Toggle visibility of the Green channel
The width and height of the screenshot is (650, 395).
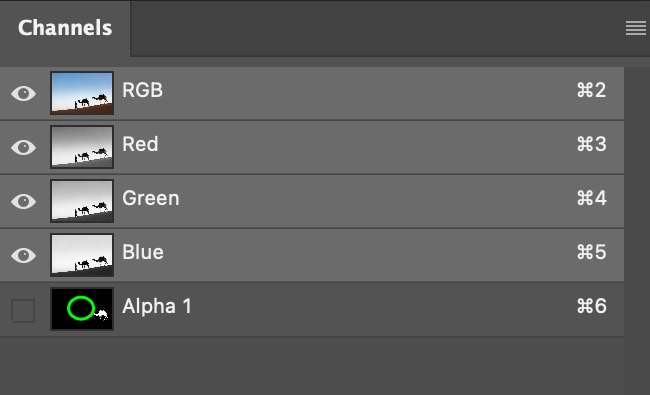click(24, 201)
